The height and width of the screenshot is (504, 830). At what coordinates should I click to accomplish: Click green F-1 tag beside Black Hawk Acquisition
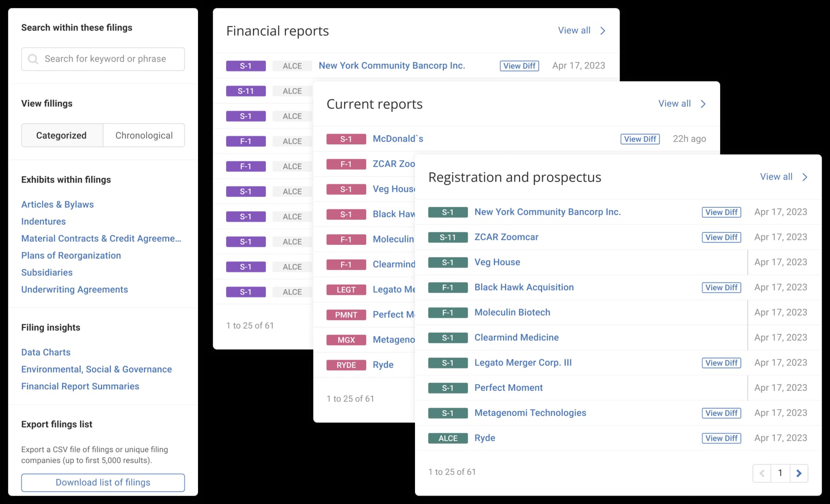(448, 288)
